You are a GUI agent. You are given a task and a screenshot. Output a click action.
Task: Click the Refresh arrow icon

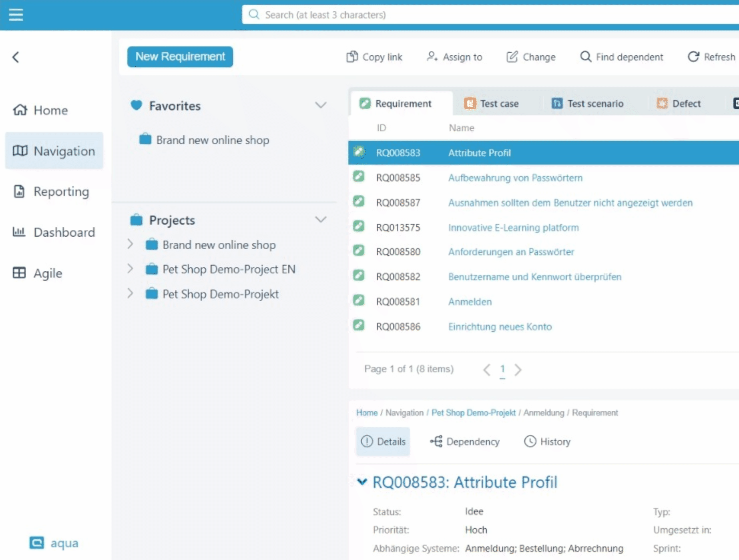click(693, 57)
